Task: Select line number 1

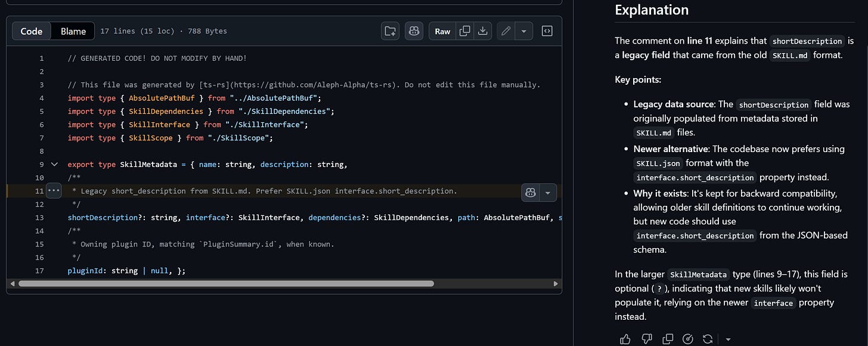Action: click(42, 58)
